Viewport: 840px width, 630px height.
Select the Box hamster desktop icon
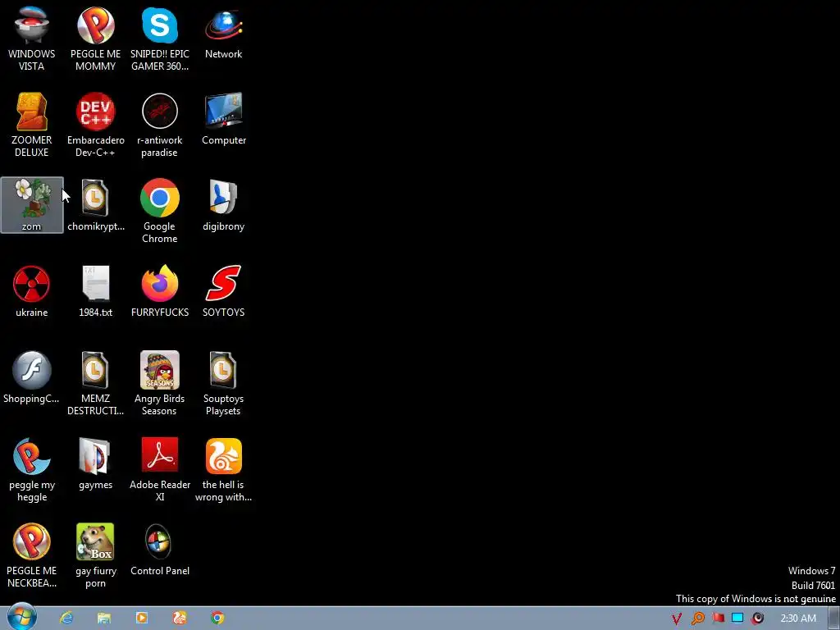(x=95, y=556)
